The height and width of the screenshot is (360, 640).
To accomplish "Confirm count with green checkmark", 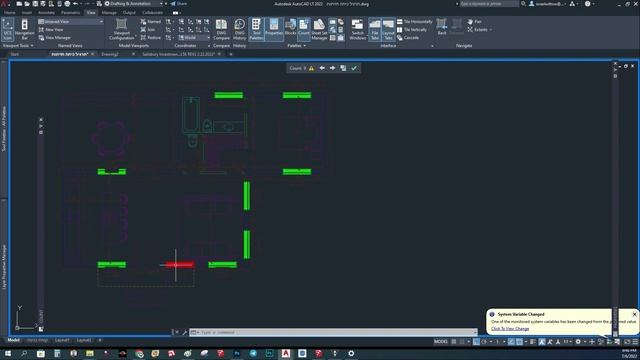I will [354, 68].
